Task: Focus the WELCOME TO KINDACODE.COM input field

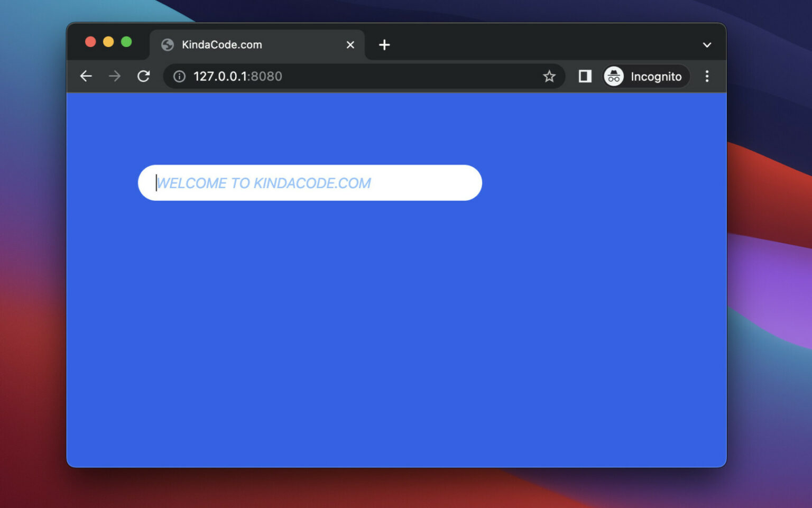Action: (310, 183)
